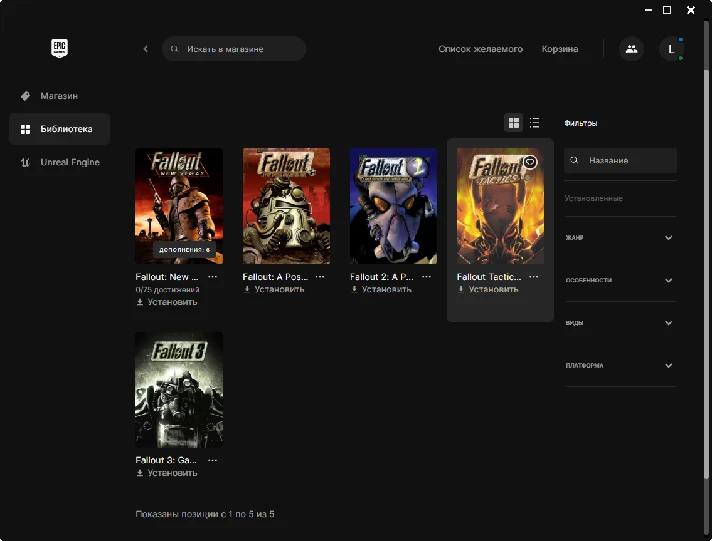712x541 pixels.
Task: Toggle the Установленные filter
Action: pyautogui.click(x=593, y=198)
